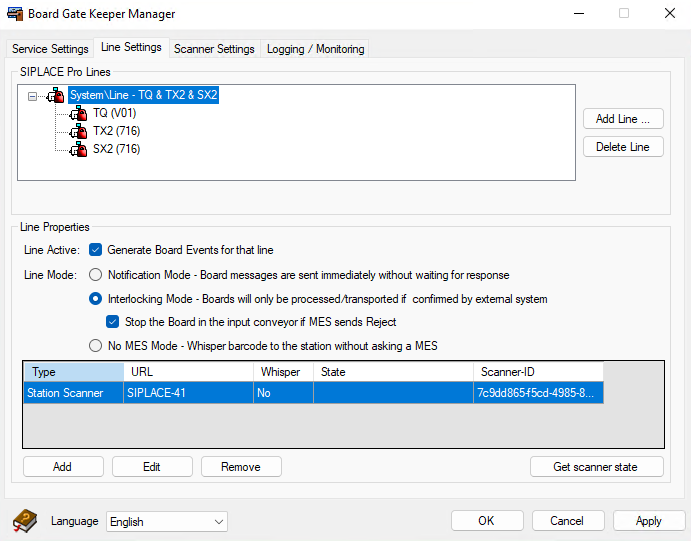This screenshot has height=541, width=691.
Task: Click the Add Line ... button
Action: coord(623,119)
